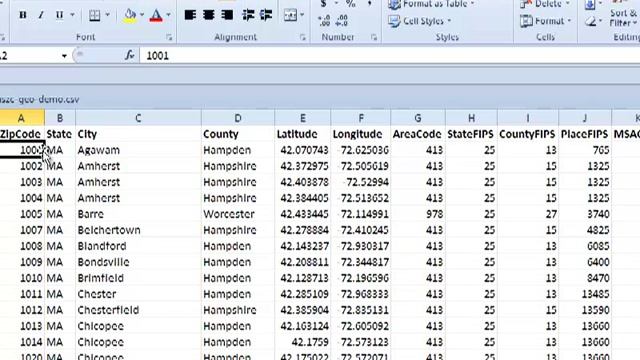The width and height of the screenshot is (640, 360).
Task: Select the Belchertown city cell
Action: pos(138,230)
